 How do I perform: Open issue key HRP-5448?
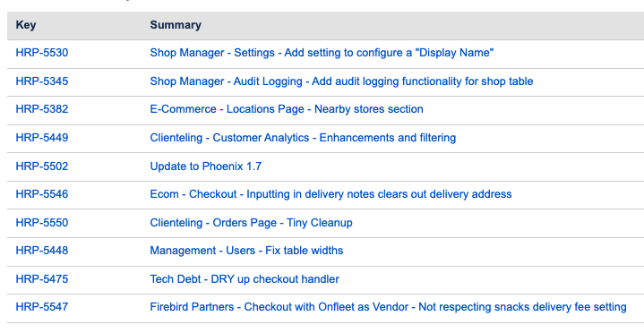pyautogui.click(x=42, y=251)
